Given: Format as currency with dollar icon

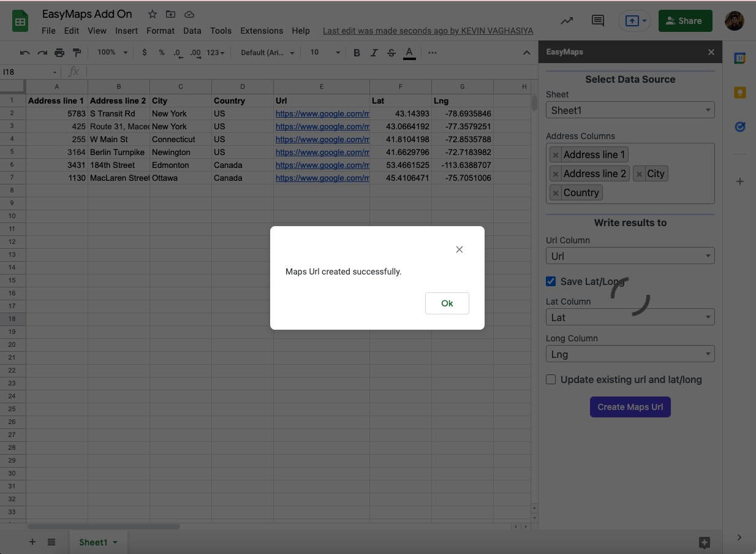Looking at the screenshot, I should click(145, 53).
